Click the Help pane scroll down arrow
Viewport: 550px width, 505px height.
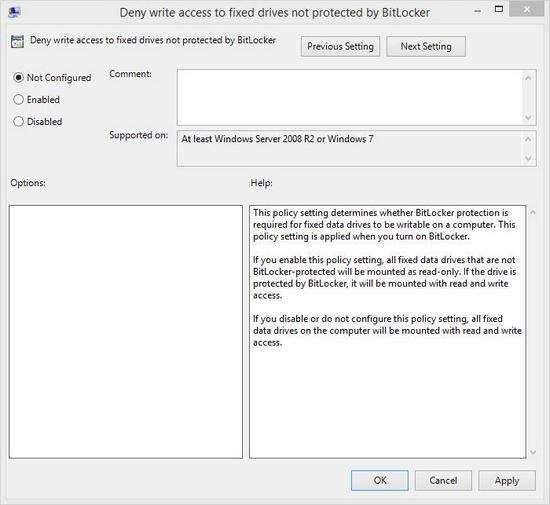tap(533, 452)
